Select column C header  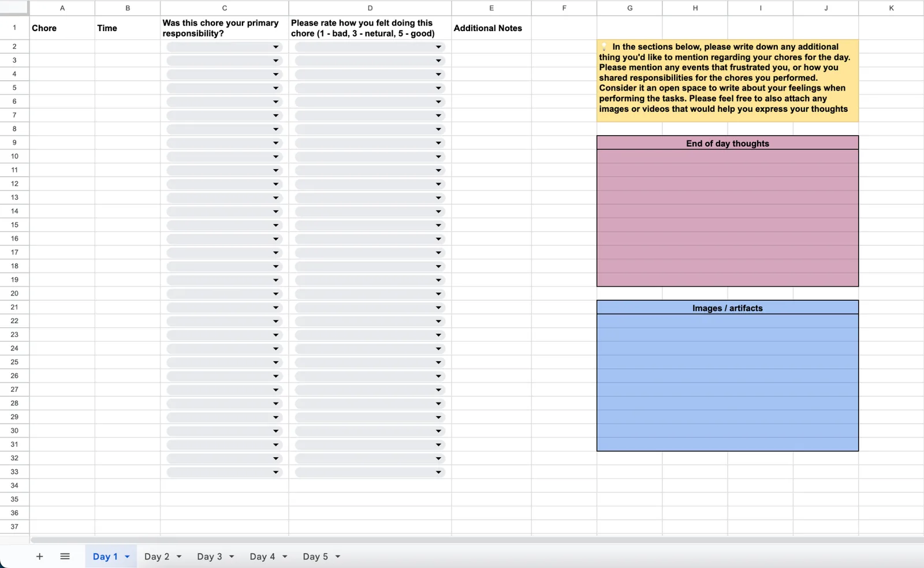tap(225, 8)
